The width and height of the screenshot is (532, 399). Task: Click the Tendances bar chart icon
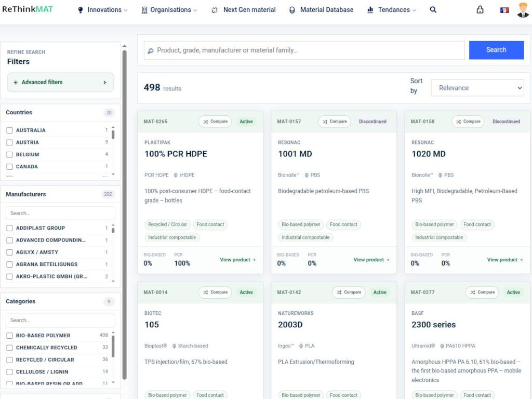(370, 10)
